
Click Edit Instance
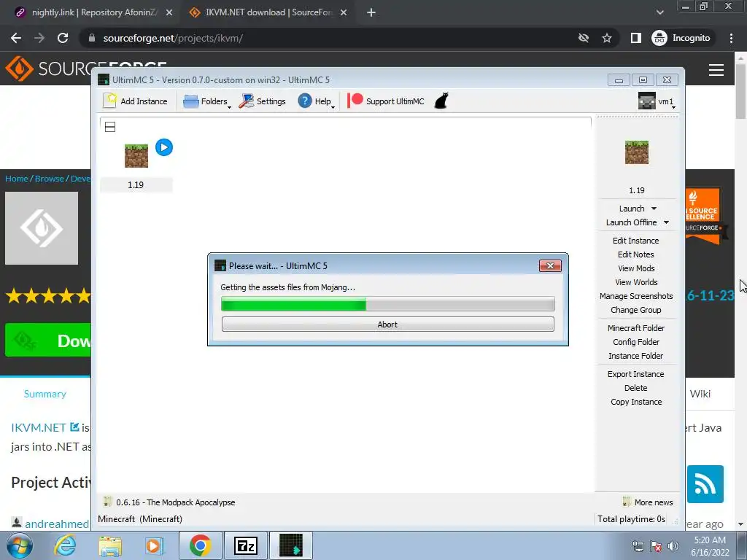pyautogui.click(x=635, y=241)
